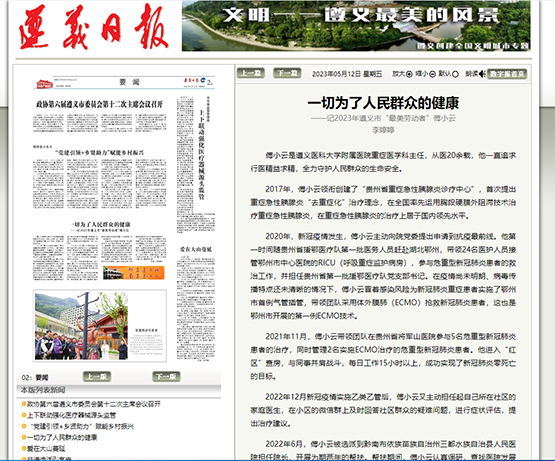This screenshot has height=461, width=555.
Task: Reset text size with 默认 circle icon
Action: [x=456, y=74]
